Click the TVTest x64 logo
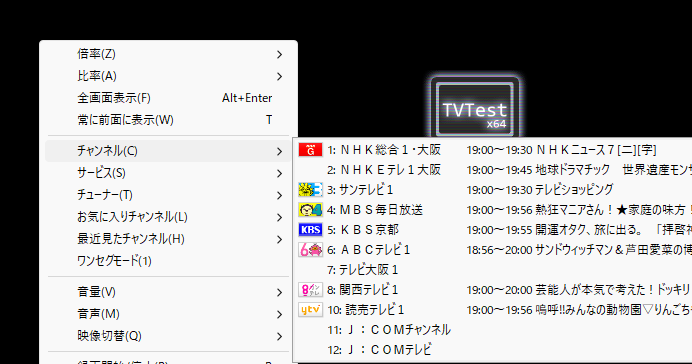This screenshot has width=692, height=364. (x=475, y=108)
